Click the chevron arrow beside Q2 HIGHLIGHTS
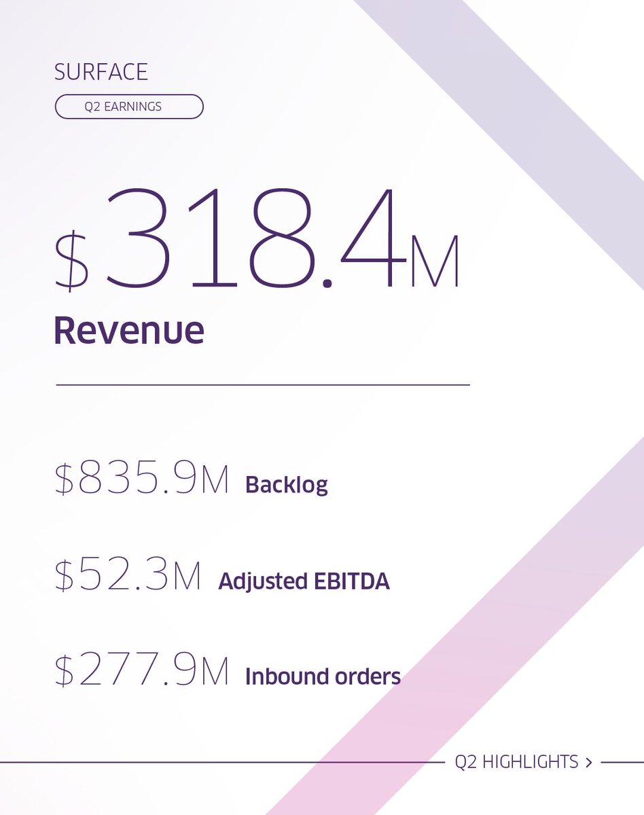Viewport: 644px width, 815px height. coord(588,763)
